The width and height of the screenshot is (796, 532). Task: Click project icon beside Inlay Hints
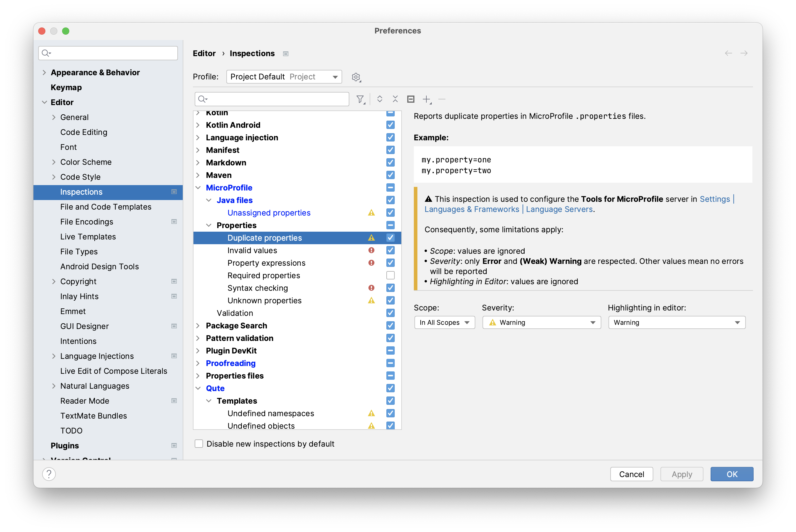click(174, 296)
